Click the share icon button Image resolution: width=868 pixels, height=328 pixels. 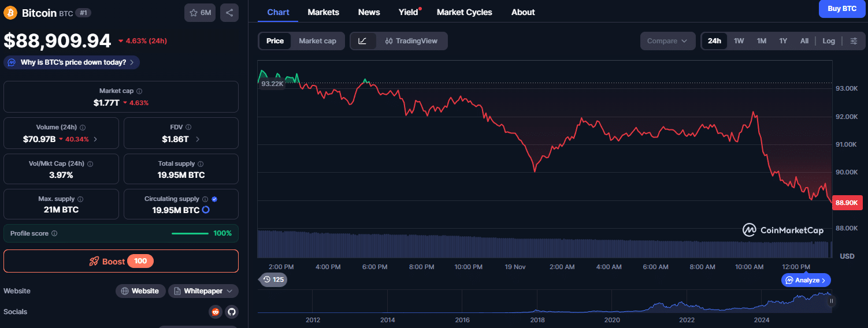(x=229, y=13)
